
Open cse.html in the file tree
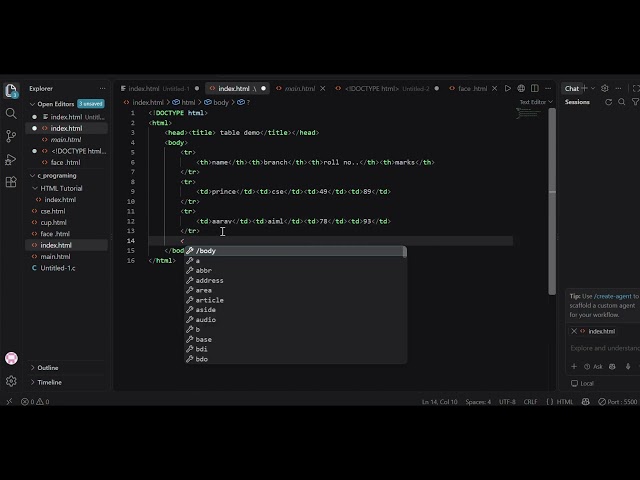[67, 211]
